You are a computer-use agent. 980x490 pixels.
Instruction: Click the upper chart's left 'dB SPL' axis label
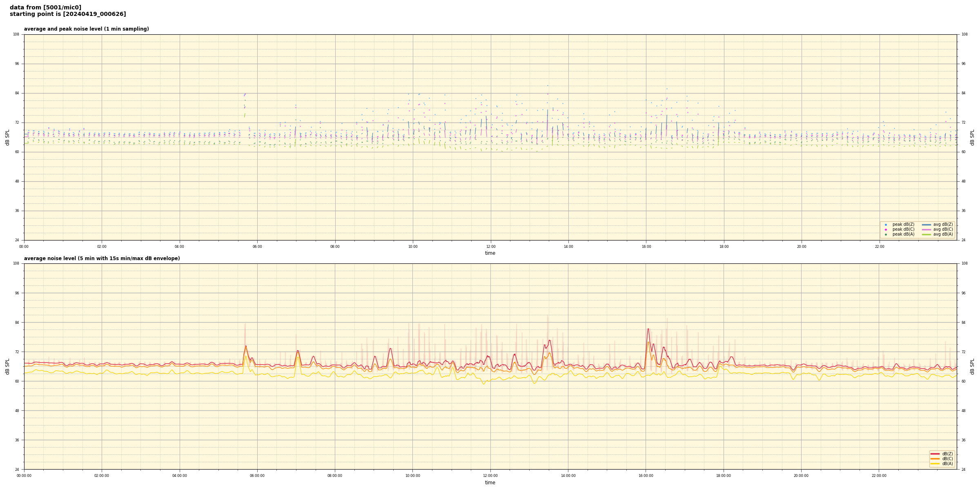pos(7,137)
